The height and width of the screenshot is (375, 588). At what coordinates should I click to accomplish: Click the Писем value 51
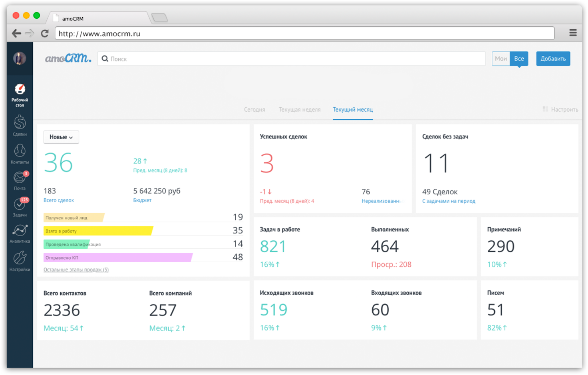(495, 310)
